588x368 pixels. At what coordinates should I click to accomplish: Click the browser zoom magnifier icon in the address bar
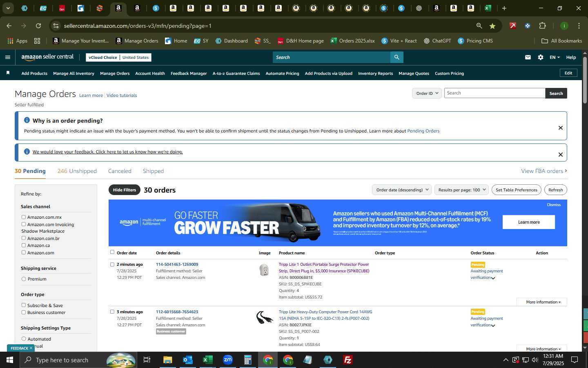pyautogui.click(x=479, y=26)
